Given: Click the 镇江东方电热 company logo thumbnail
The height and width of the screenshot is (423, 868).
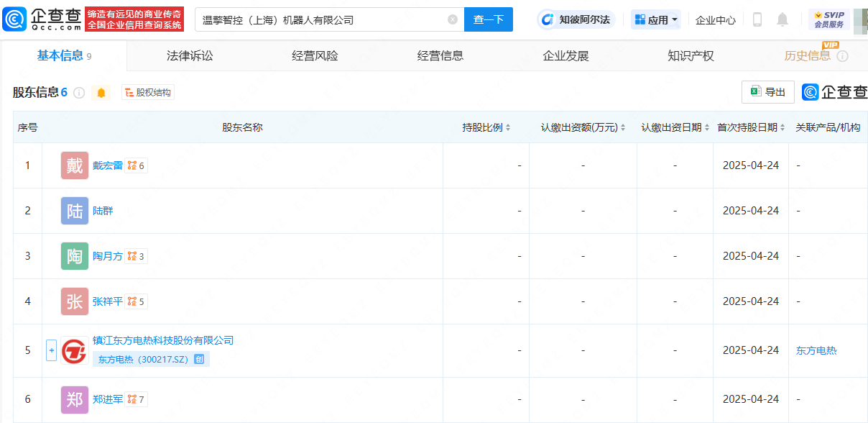Looking at the screenshot, I should (x=75, y=350).
